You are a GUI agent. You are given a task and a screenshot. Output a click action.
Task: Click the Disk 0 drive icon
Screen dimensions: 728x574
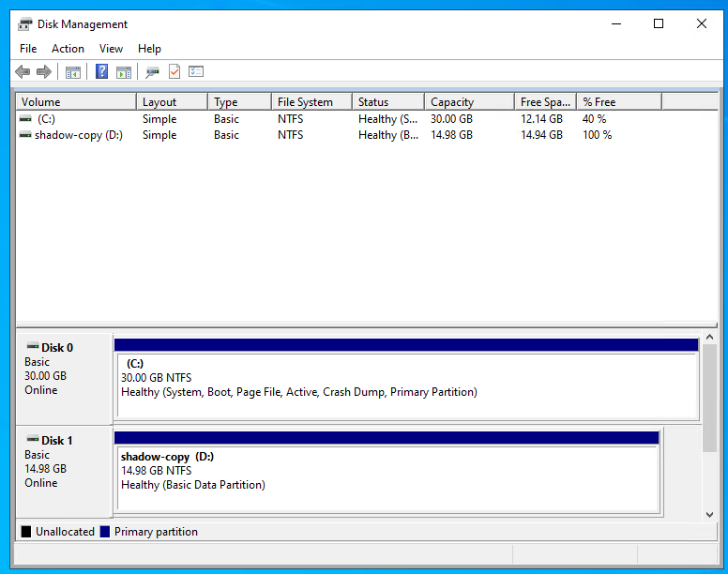[33, 346]
